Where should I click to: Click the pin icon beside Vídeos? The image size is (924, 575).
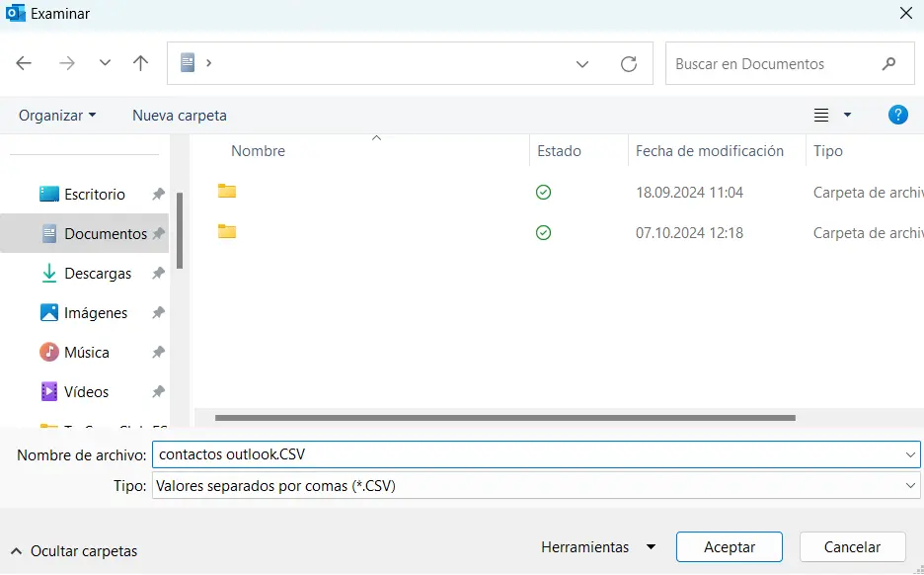(158, 392)
